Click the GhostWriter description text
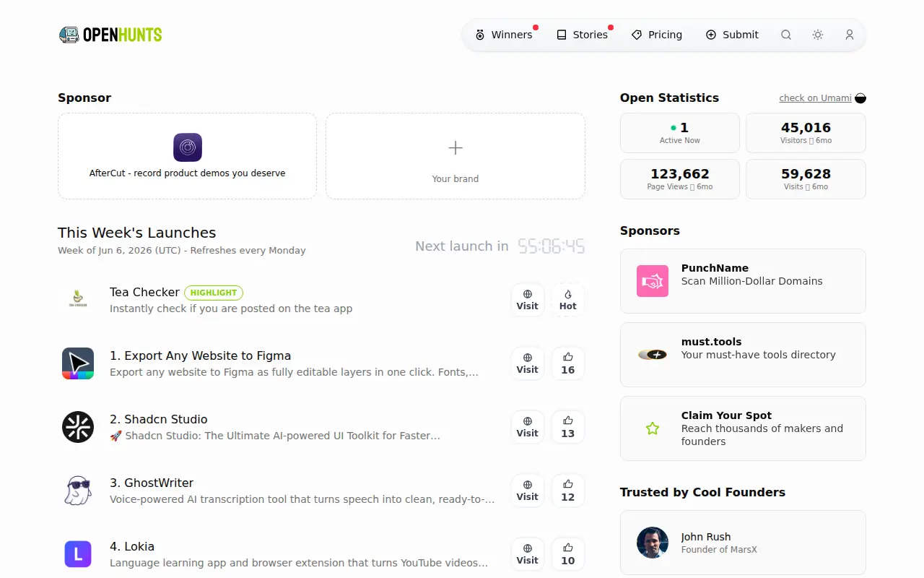The height and width of the screenshot is (578, 924). click(302, 499)
